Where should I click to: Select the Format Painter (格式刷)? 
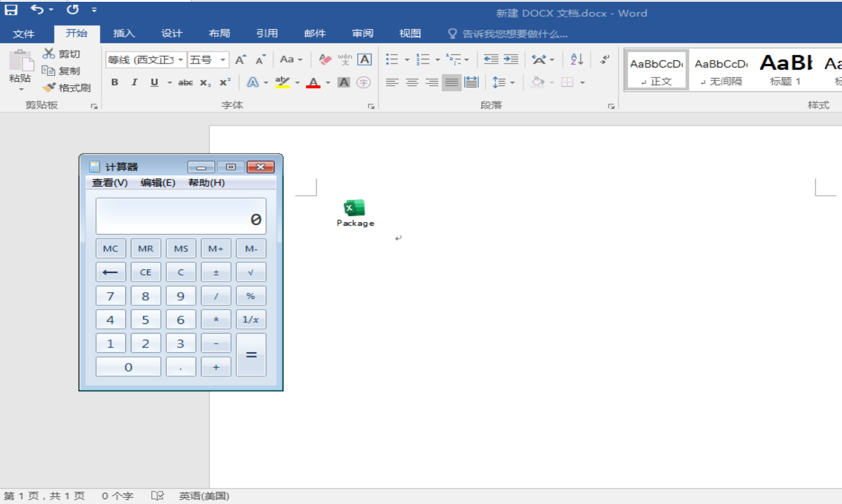[66, 88]
